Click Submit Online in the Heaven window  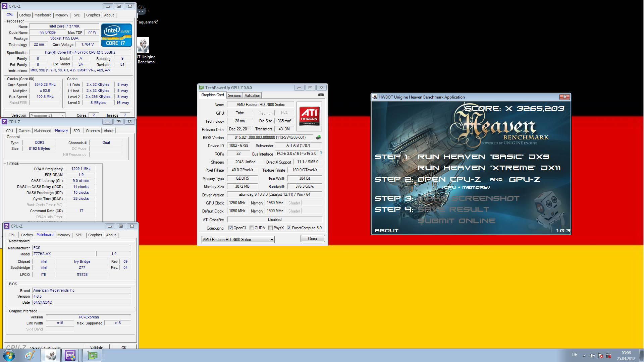pyautogui.click(x=457, y=221)
